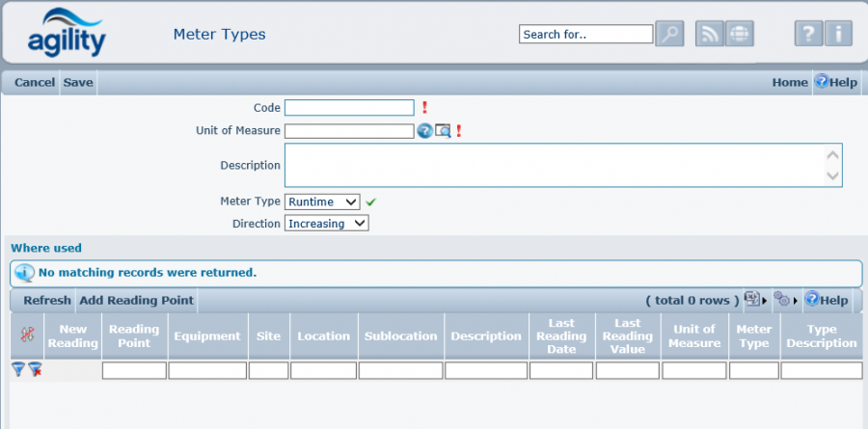Click the Refresh button
The height and width of the screenshot is (429, 868).
pos(47,300)
